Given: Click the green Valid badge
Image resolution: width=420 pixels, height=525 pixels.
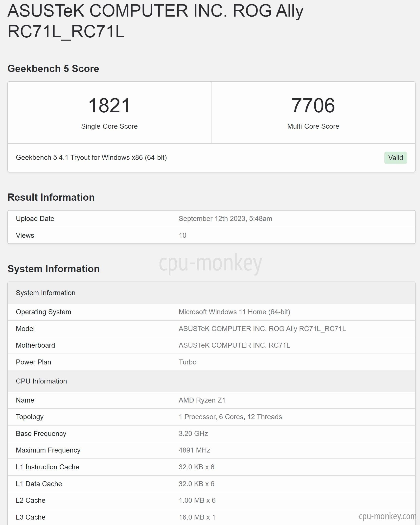Looking at the screenshot, I should pyautogui.click(x=396, y=158).
